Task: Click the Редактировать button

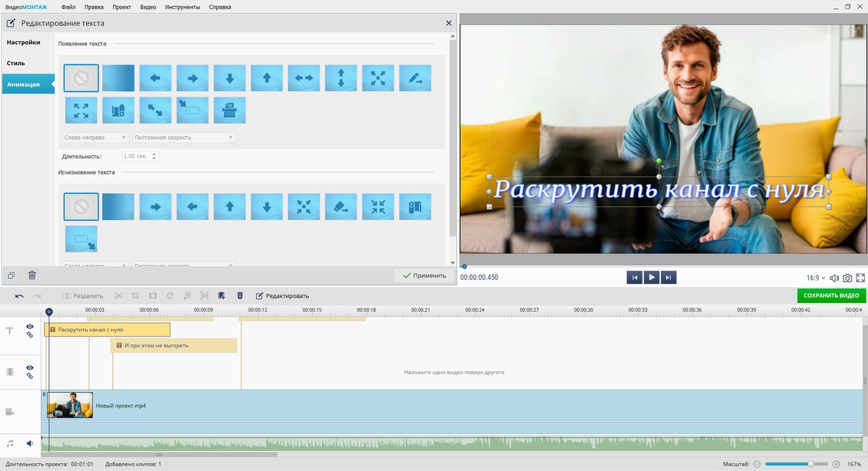Action: [x=283, y=296]
